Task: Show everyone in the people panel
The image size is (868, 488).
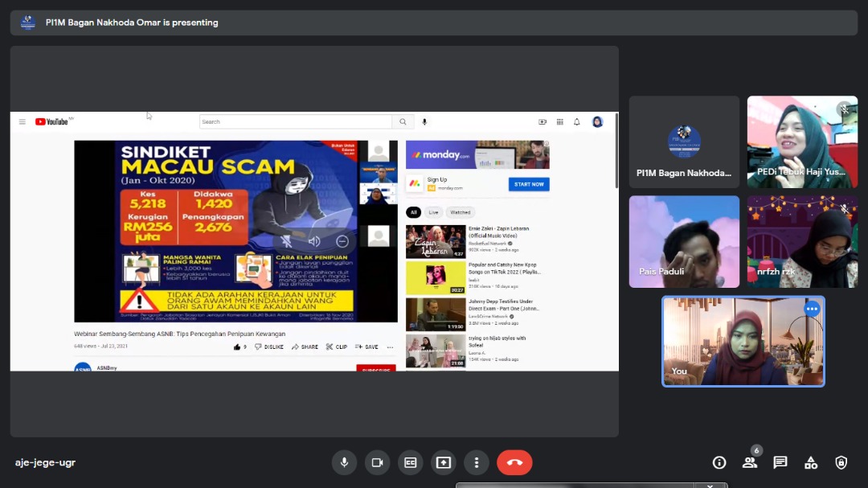Action: (x=750, y=462)
